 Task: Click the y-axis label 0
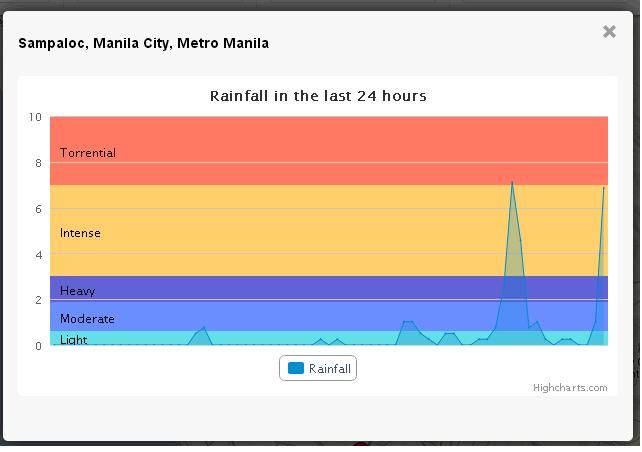point(38,346)
